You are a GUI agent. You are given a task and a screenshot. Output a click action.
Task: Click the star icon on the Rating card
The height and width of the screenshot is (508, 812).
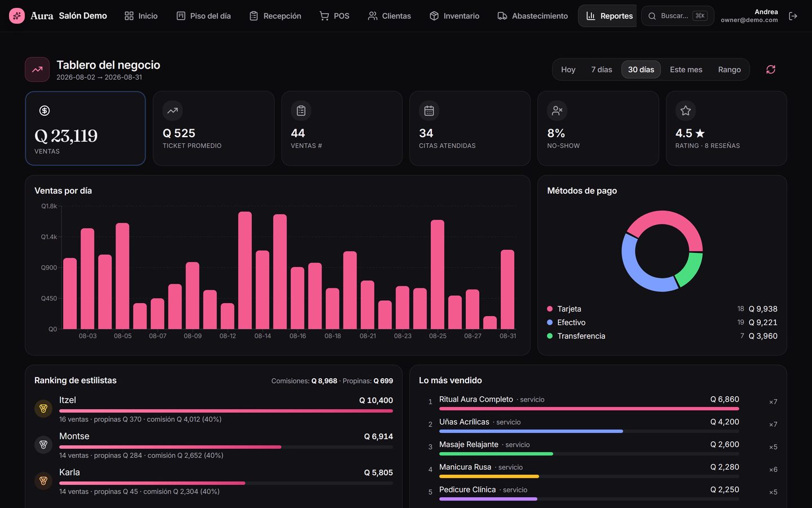tap(686, 111)
